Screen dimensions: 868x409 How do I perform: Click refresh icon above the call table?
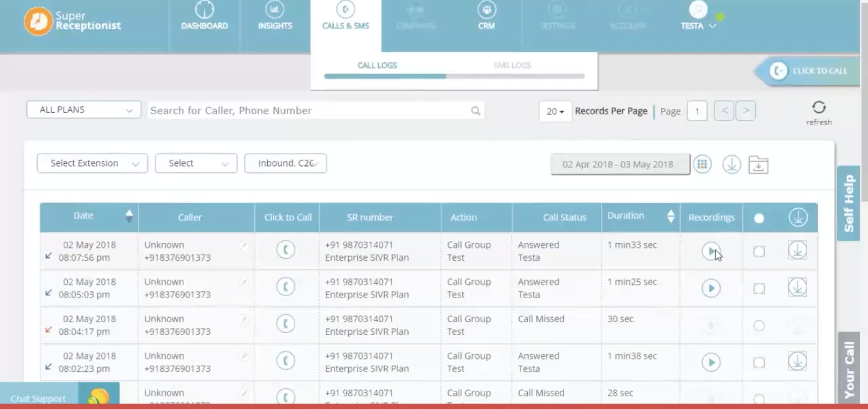pos(819,107)
